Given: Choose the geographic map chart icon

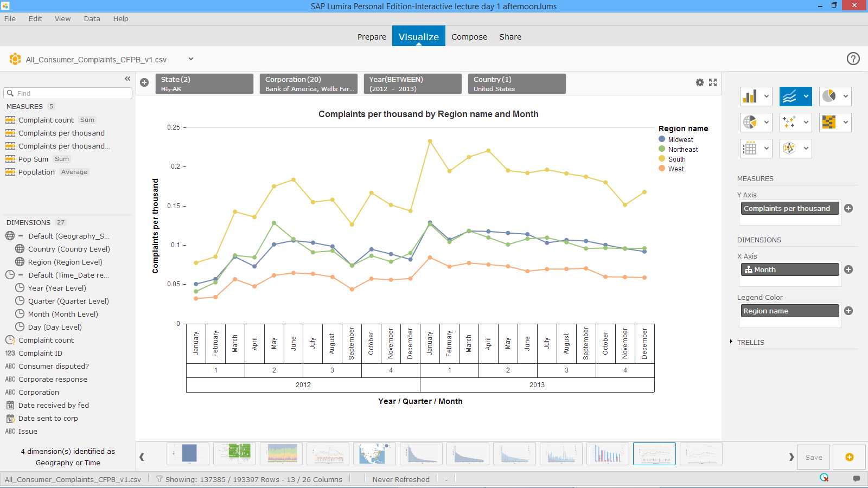Looking at the screenshot, I should point(750,123).
